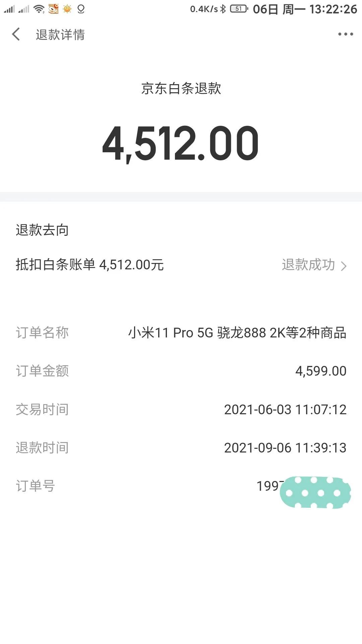Expand the chevron next to 退款成功
Image resolution: width=362 pixels, height=644 pixels.
pyautogui.click(x=344, y=266)
